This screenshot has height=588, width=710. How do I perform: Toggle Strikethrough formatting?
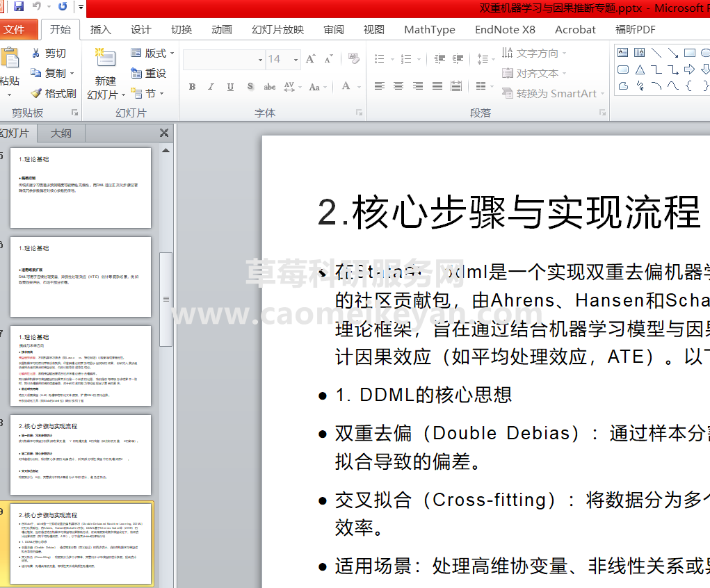(x=270, y=87)
